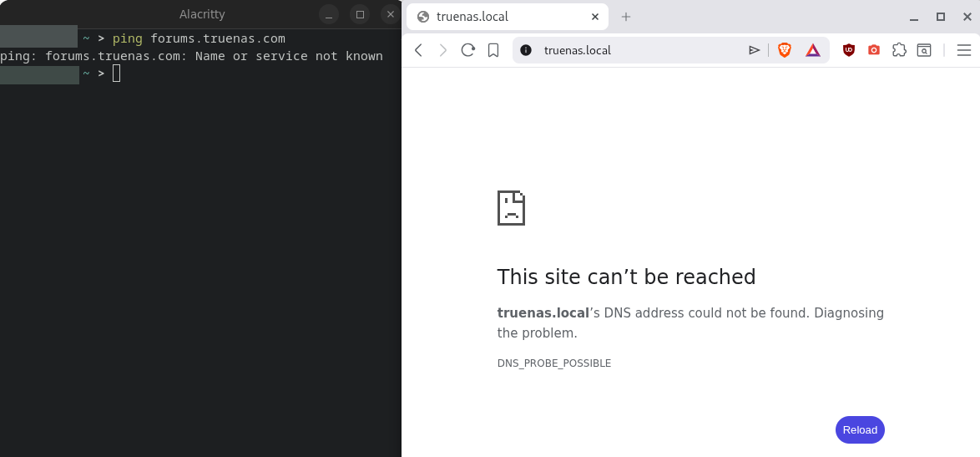Open site information icon in address bar

[x=526, y=50]
